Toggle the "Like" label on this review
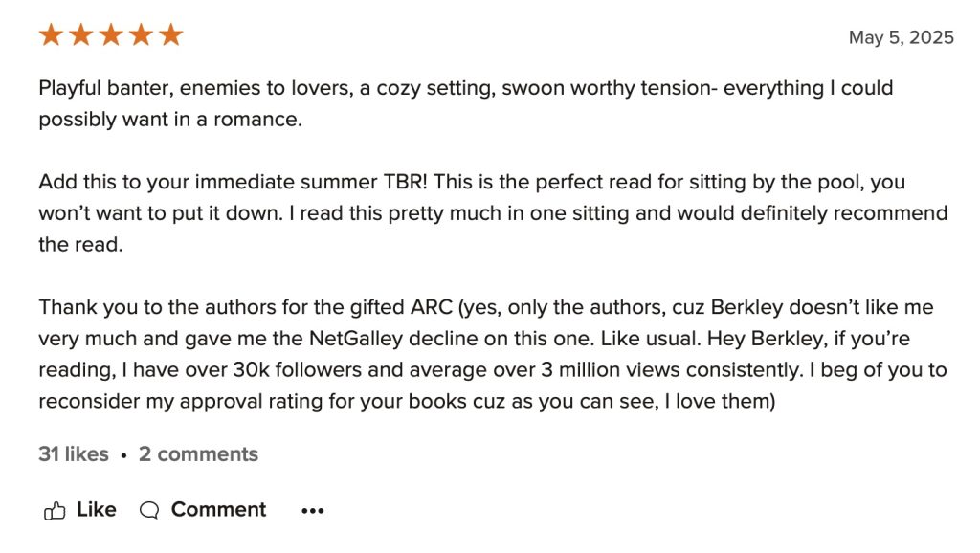The image size is (980, 553). [96, 510]
